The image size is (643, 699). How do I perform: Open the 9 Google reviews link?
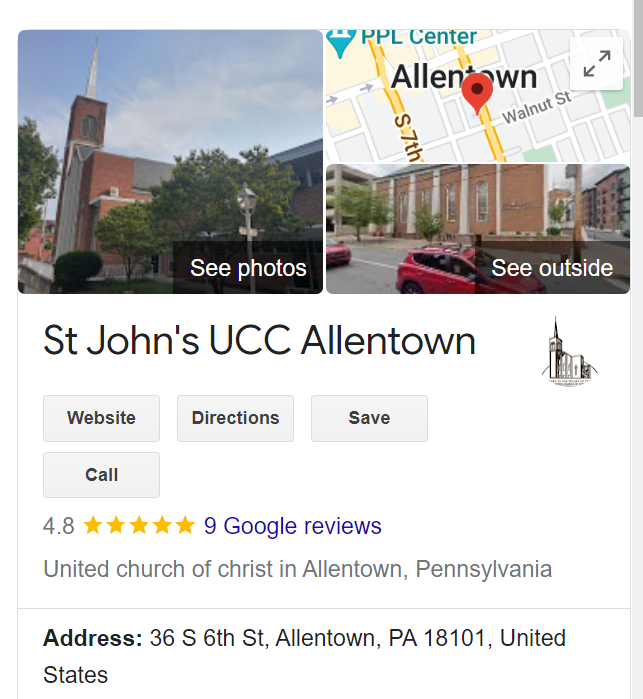pyautogui.click(x=293, y=526)
